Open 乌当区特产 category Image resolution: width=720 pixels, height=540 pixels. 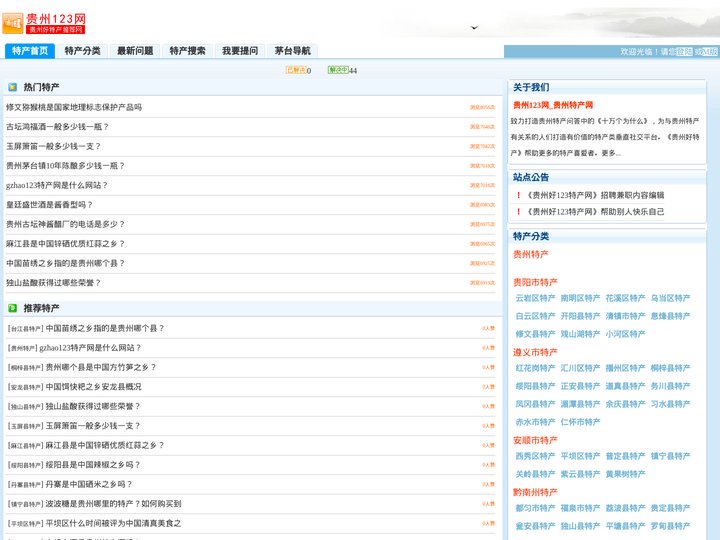tap(670, 298)
